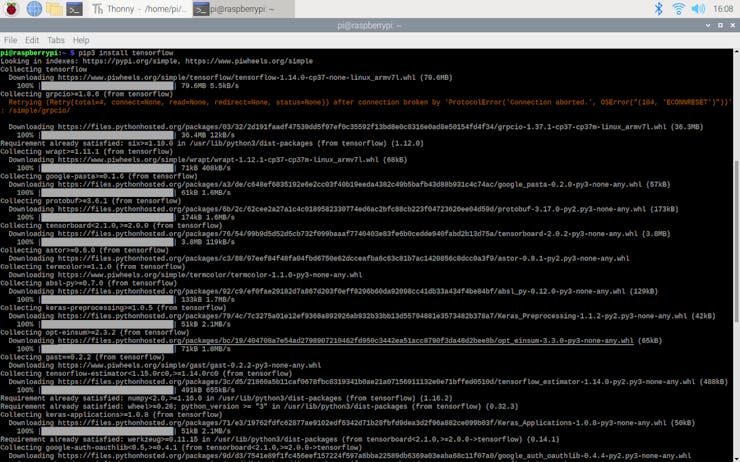Screen dimensions: 740x462
Task: Click the Keras_Applications download URL
Action: click(362, 423)
